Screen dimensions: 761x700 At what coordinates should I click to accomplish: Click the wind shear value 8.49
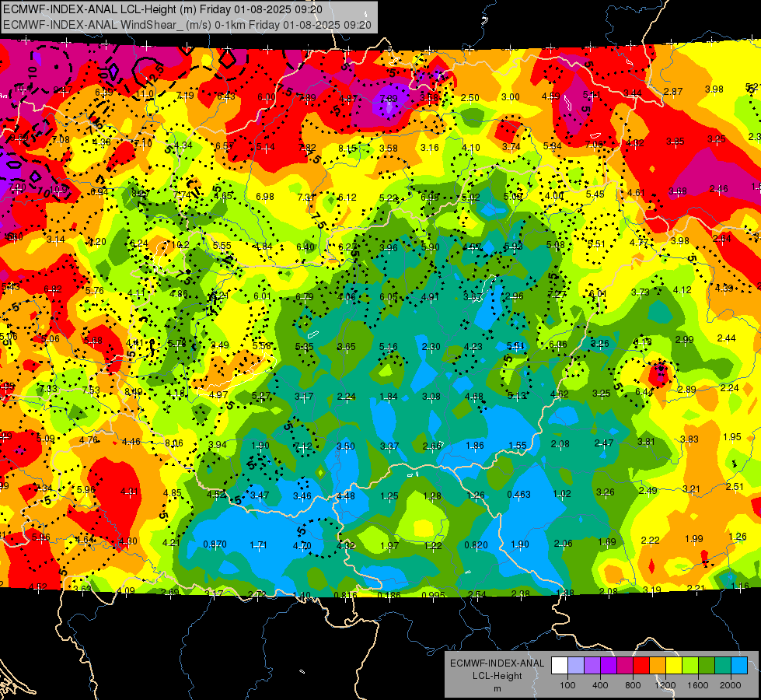pos(134,391)
